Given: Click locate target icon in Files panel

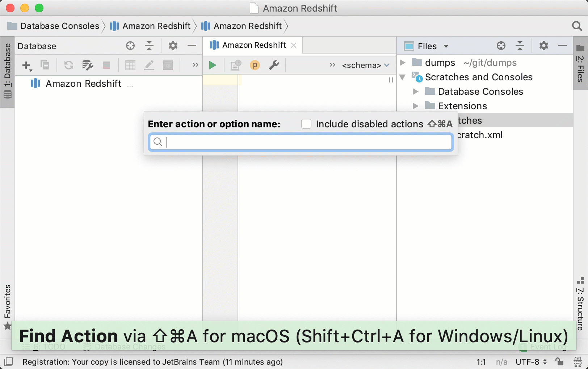Looking at the screenshot, I should 501,46.
